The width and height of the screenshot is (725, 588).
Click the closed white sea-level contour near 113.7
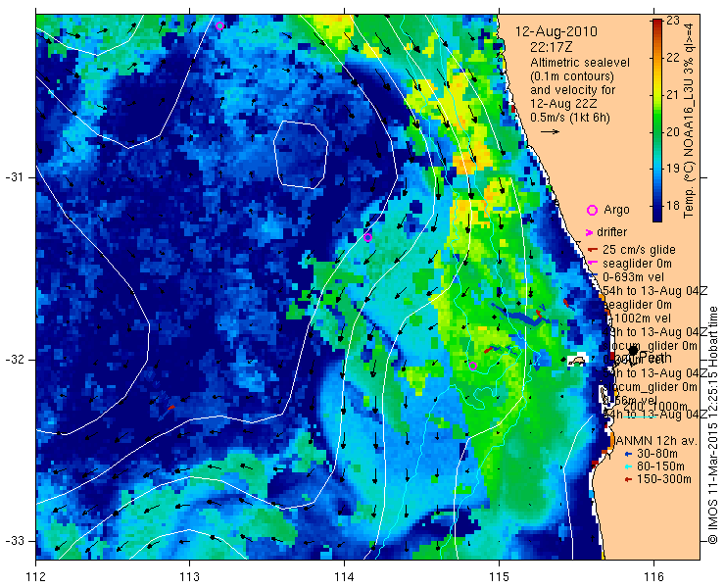pos(301,155)
